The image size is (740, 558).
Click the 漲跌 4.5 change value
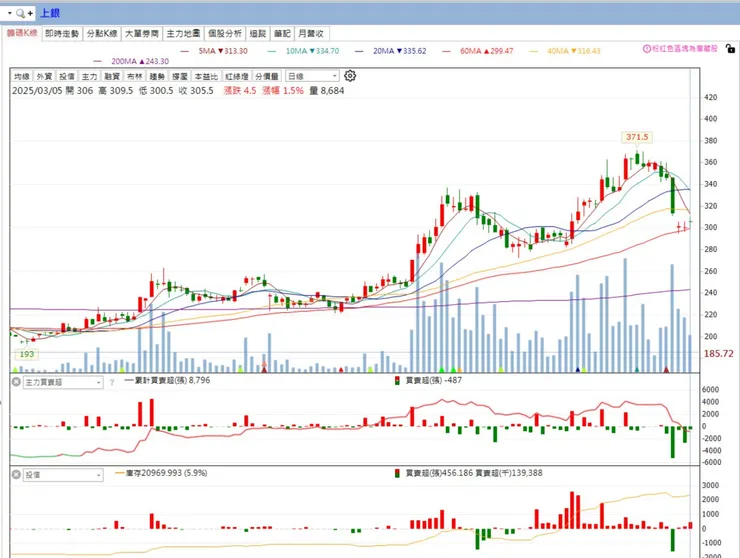point(240,91)
